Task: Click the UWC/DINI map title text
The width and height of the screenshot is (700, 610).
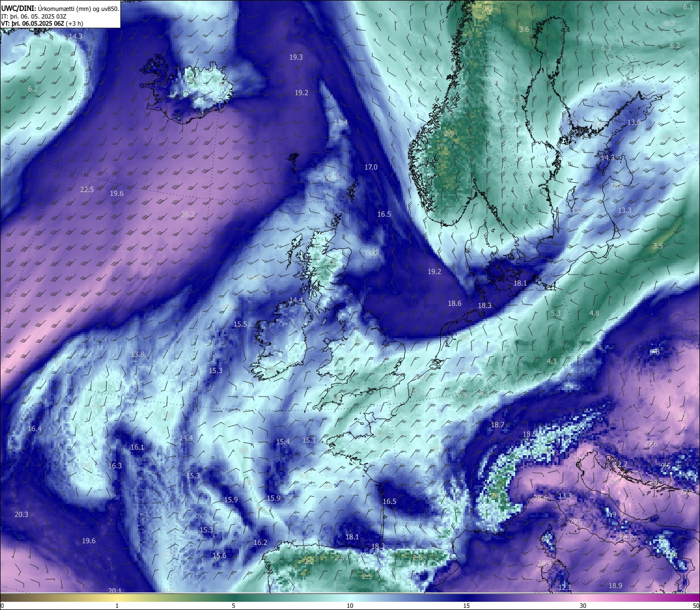Action: pyautogui.click(x=60, y=9)
